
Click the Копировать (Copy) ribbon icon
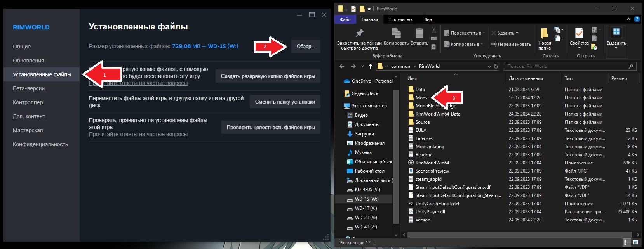click(396, 33)
